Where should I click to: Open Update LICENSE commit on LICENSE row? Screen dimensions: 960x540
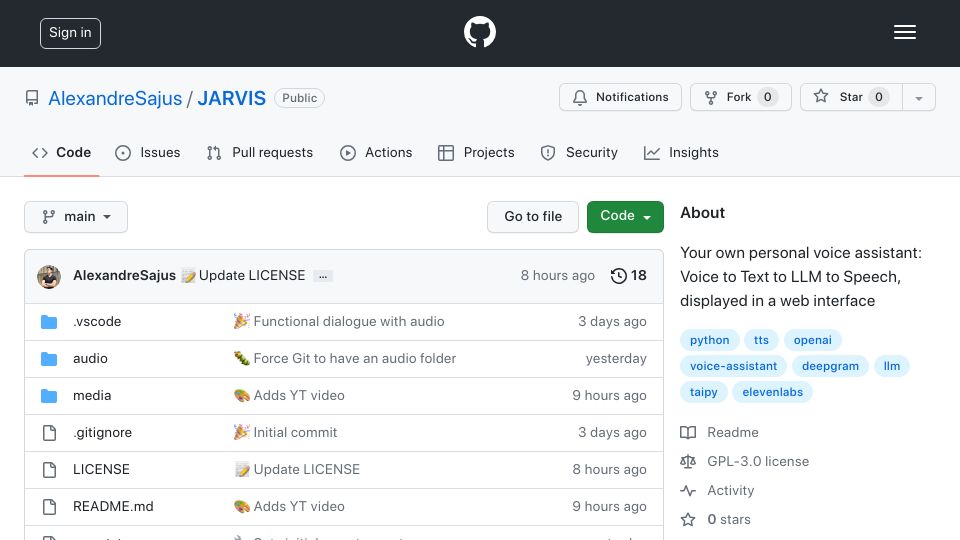tap(307, 469)
